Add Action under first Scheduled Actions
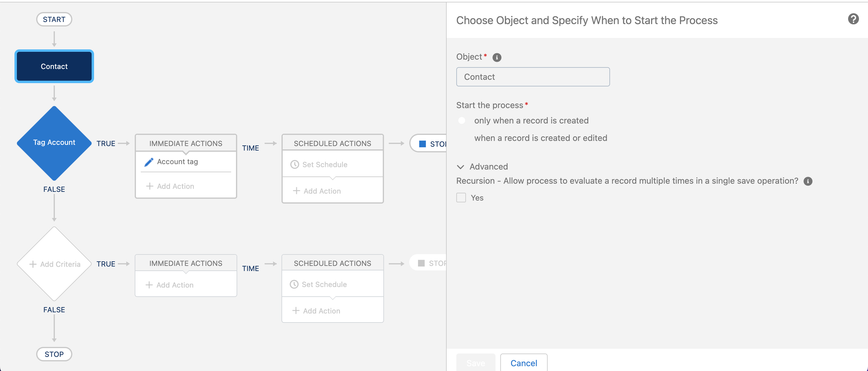The height and width of the screenshot is (371, 868). click(317, 191)
